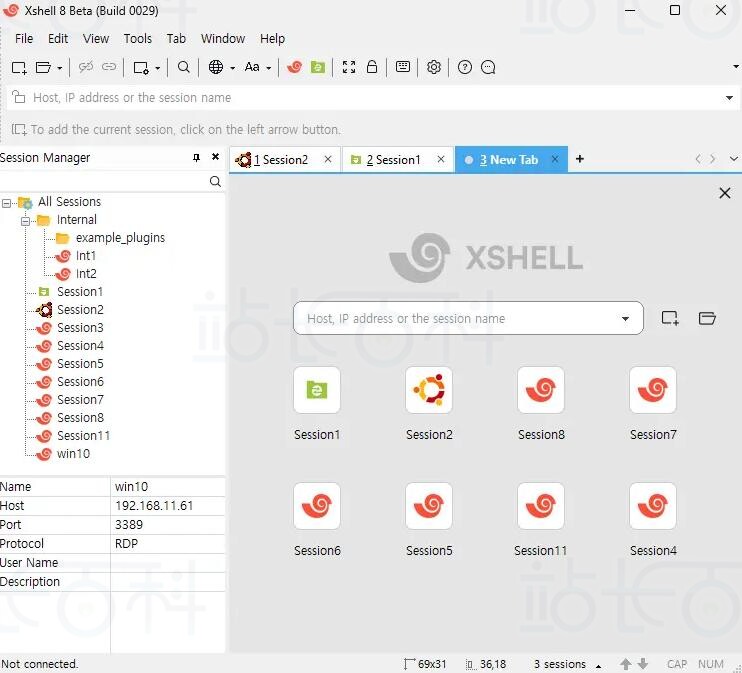Add a new tab with plus button

click(580, 159)
